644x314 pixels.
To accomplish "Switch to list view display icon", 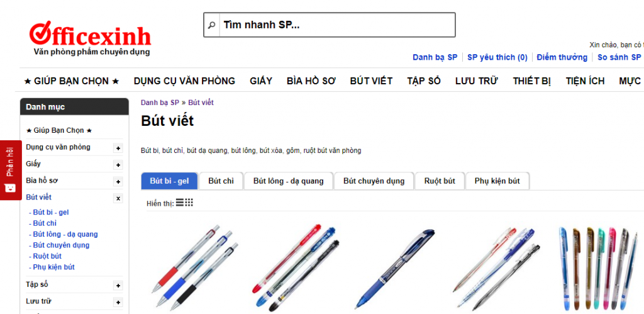I will [x=180, y=203].
